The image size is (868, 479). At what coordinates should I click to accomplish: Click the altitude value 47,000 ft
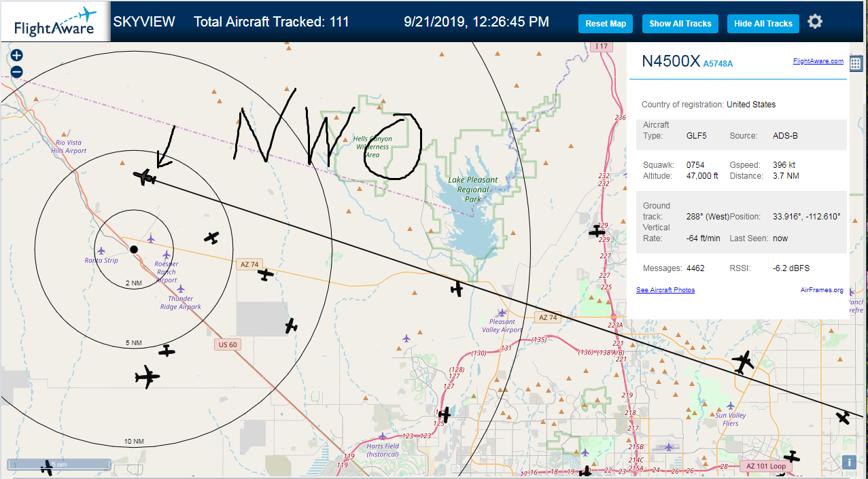[702, 176]
